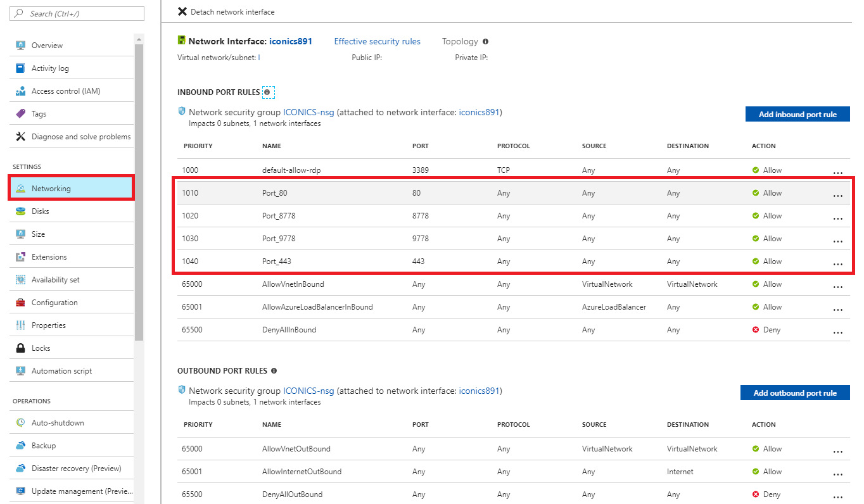
Task: Click the port value 8778
Action: 421,216
